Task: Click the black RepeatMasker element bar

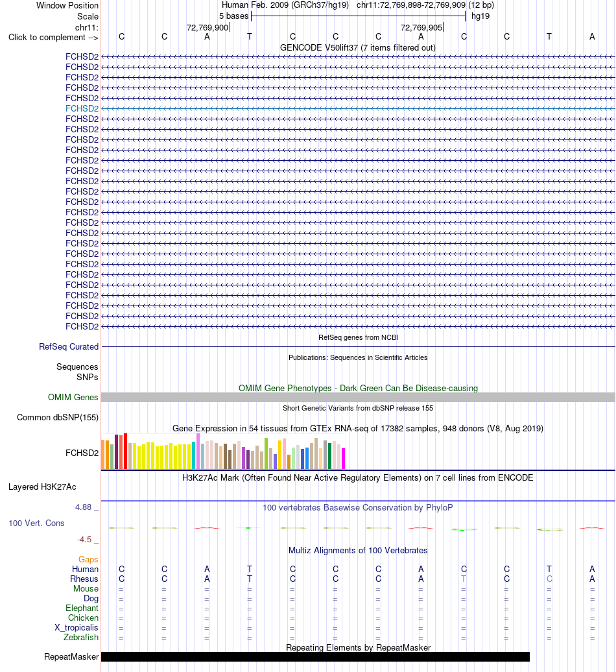Action: pyautogui.click(x=315, y=657)
